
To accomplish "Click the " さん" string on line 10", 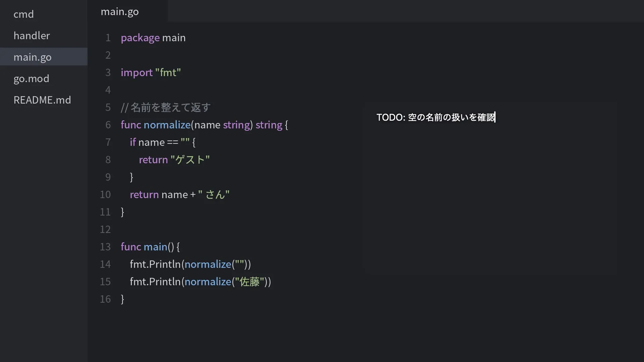I will point(214,194).
